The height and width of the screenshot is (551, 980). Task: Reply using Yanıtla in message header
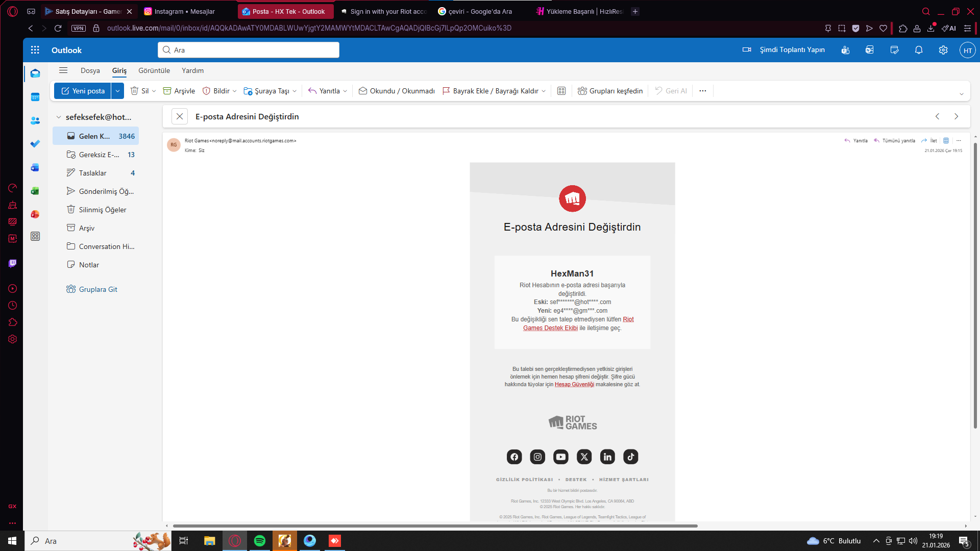pyautogui.click(x=856, y=141)
